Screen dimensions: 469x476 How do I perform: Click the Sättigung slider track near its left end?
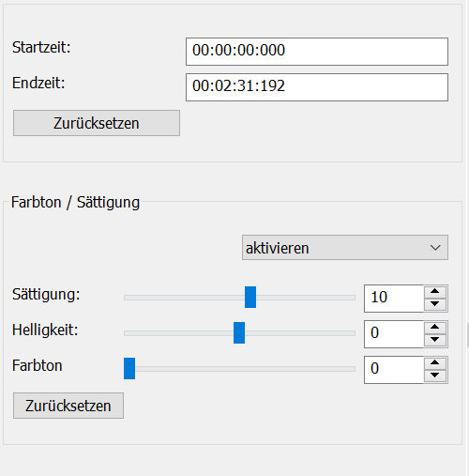[133, 298]
